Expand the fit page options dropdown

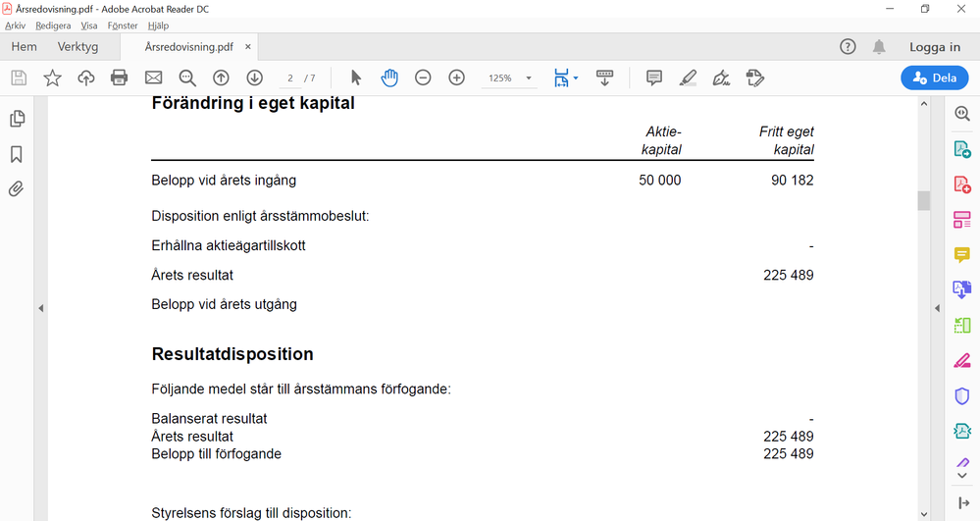[576, 78]
